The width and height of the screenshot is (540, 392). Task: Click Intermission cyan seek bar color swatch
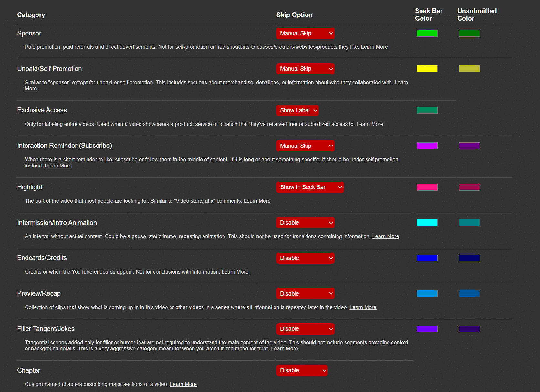[427, 223]
